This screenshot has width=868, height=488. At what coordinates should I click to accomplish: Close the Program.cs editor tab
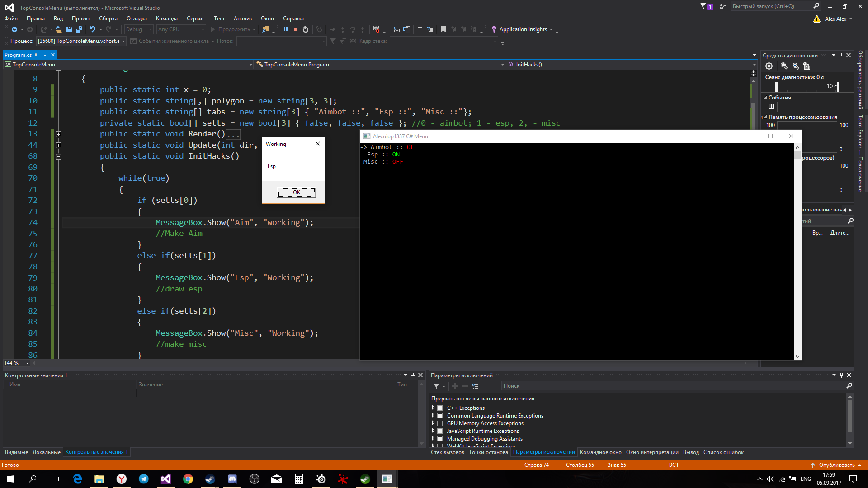pyautogui.click(x=53, y=55)
